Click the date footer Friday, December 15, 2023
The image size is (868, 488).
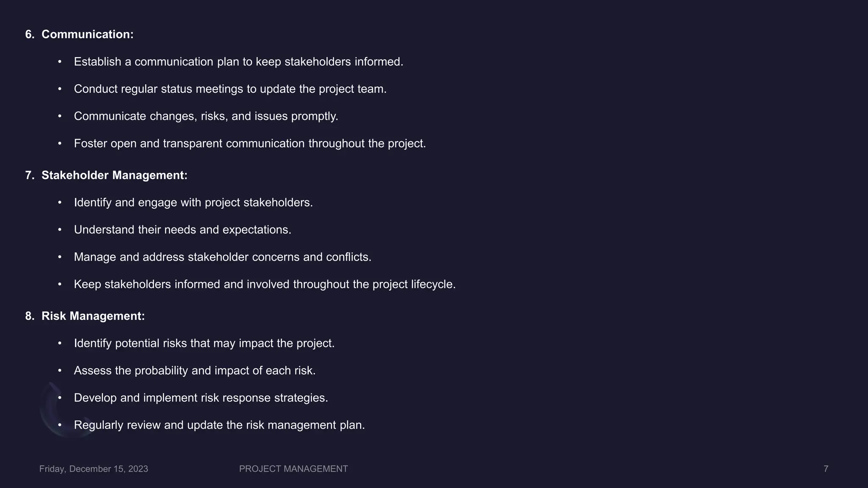tap(94, 469)
